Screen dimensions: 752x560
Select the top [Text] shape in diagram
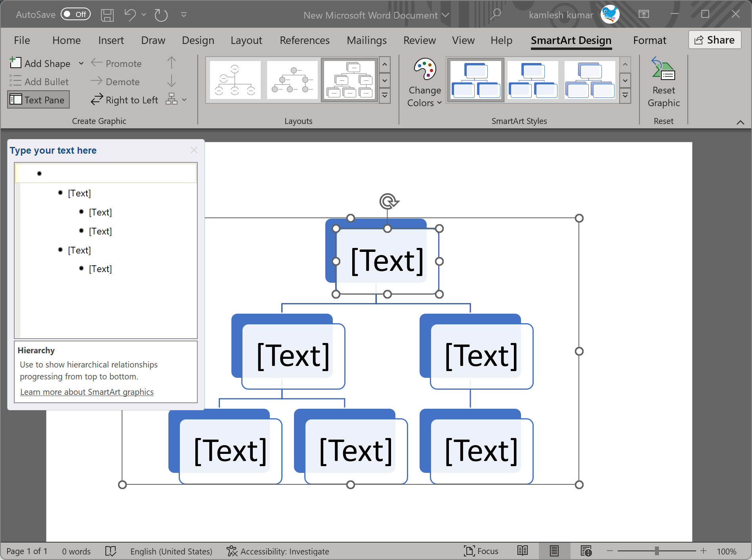(387, 261)
